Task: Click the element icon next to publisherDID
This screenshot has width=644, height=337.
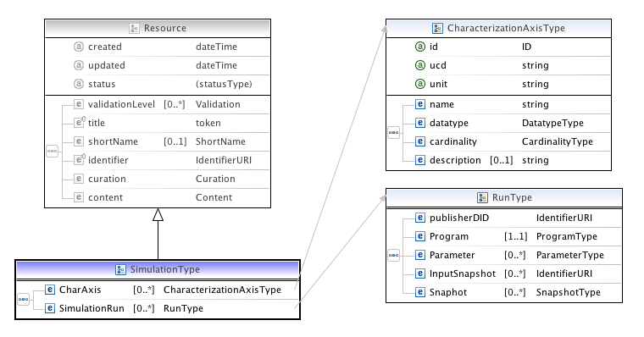Action: (419, 218)
